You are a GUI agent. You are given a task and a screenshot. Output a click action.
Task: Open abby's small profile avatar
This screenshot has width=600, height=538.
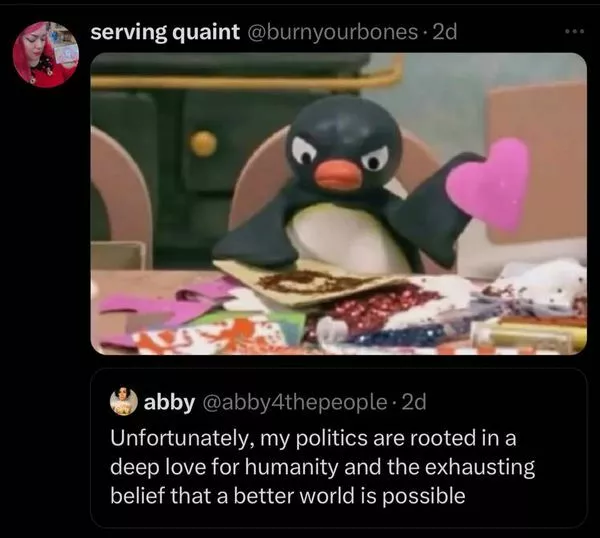[x=124, y=401]
